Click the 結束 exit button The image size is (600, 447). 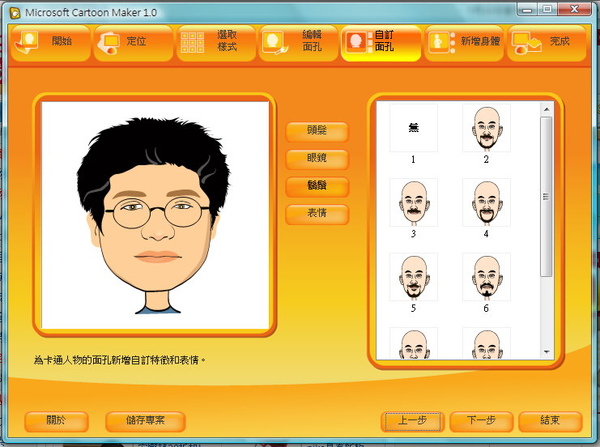tap(550, 421)
